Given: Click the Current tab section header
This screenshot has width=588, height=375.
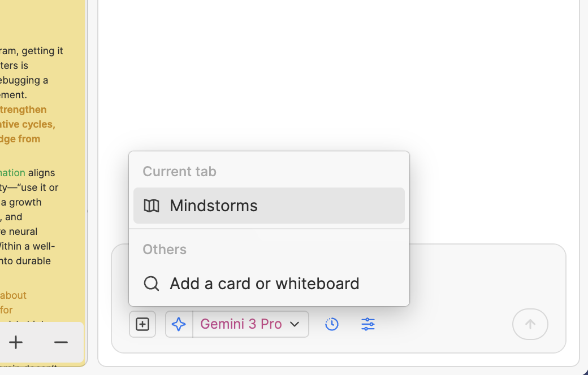Looking at the screenshot, I should coord(179,171).
